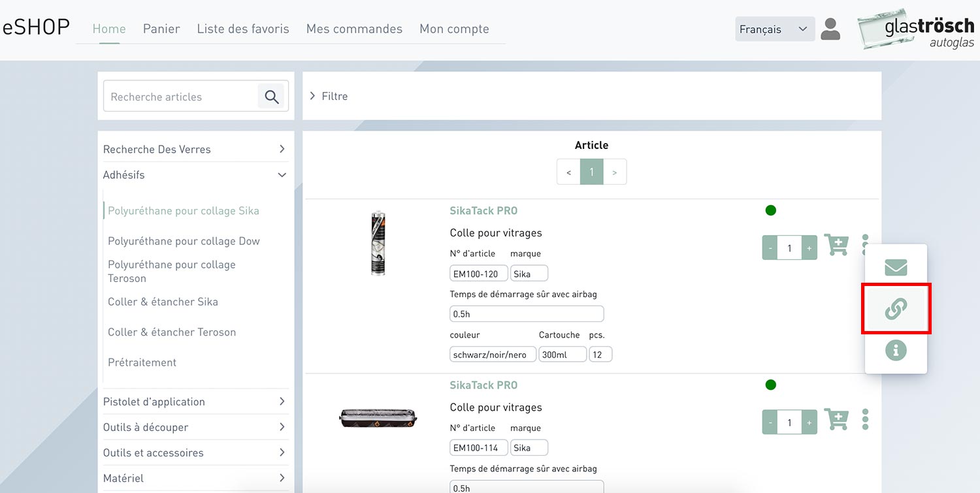
Task: Decrease quantity for EM100-120
Action: 770,248
